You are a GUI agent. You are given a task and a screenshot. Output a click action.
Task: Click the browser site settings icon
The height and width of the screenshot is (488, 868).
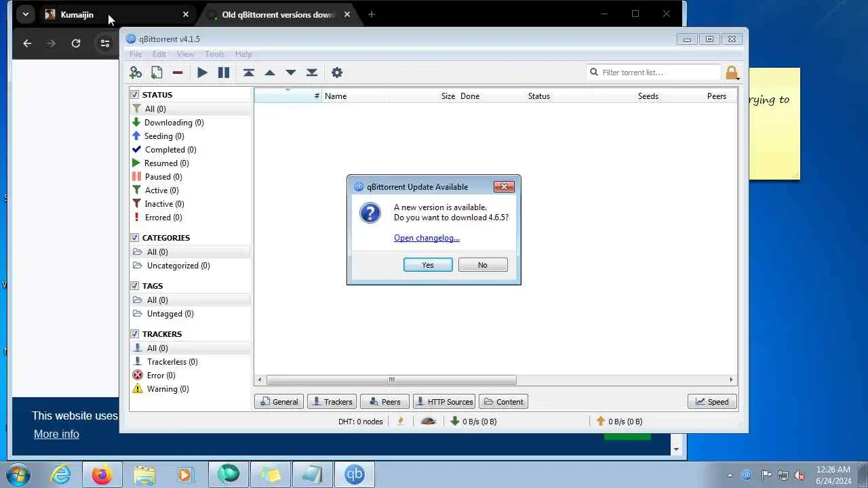pyautogui.click(x=105, y=43)
